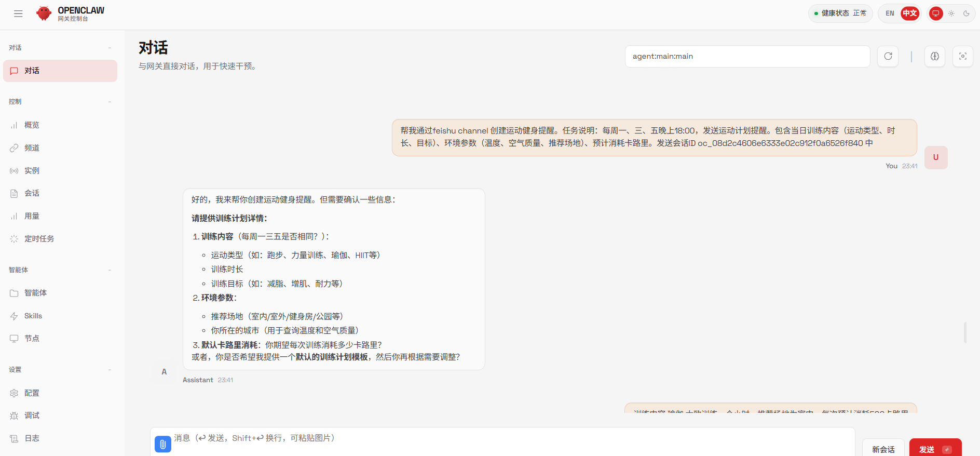Open 频道 via its link icon
This screenshot has height=456, width=980.
pyautogui.click(x=14, y=148)
